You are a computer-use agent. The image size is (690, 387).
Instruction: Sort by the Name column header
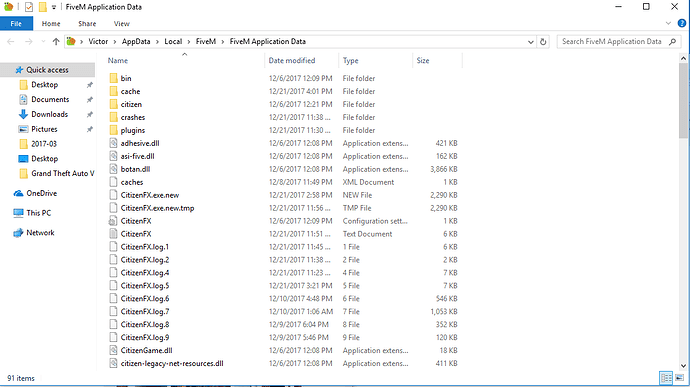[118, 61]
